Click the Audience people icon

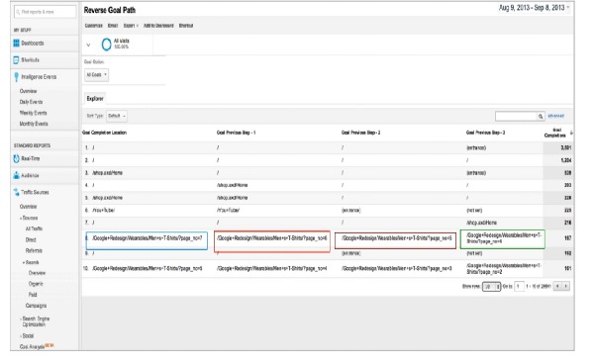point(16,175)
